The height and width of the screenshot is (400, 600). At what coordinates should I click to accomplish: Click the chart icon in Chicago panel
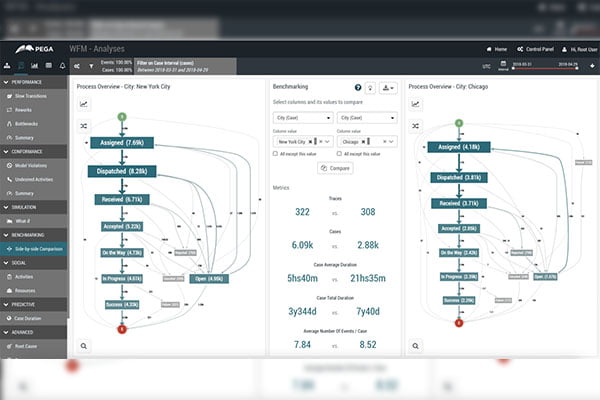pyautogui.click(x=415, y=104)
